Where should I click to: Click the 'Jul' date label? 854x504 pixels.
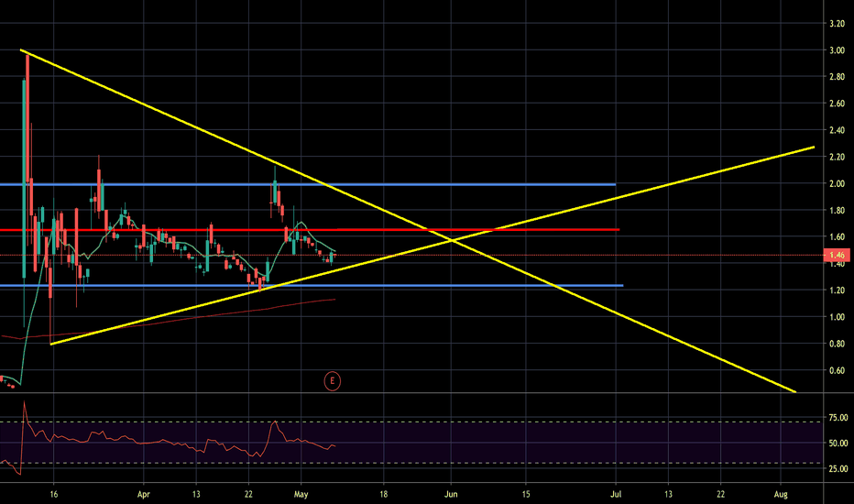(616, 495)
